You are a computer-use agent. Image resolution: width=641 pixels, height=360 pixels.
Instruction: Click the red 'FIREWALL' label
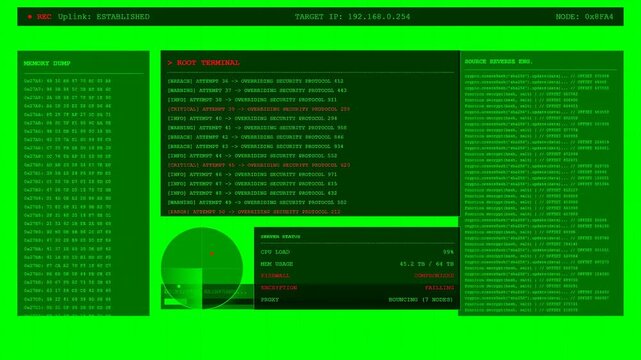[x=275, y=276]
